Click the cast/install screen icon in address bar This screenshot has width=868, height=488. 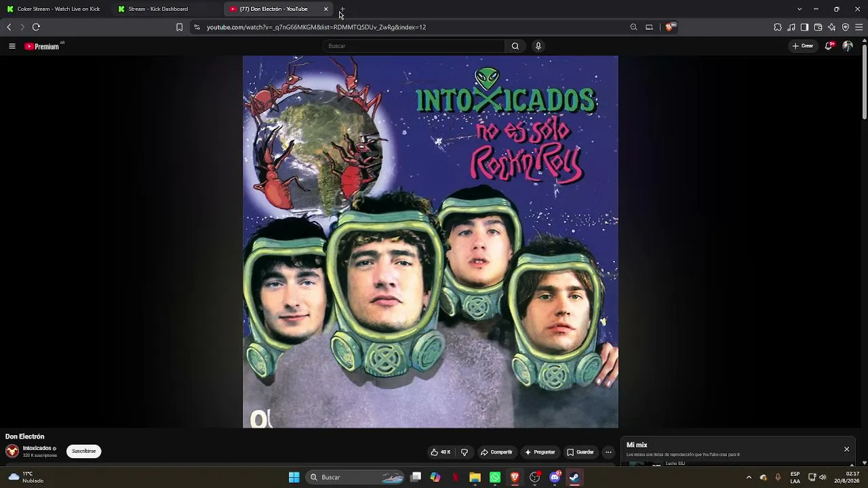click(x=649, y=27)
